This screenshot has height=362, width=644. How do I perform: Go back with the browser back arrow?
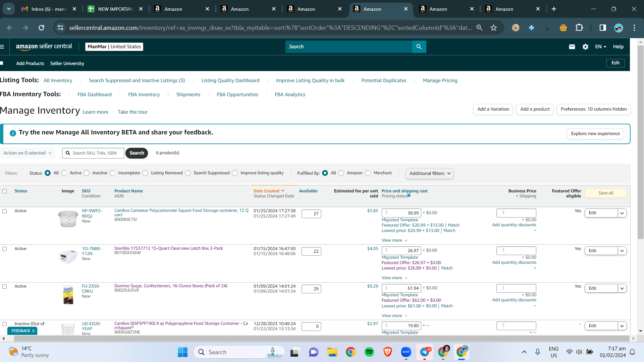10,28
